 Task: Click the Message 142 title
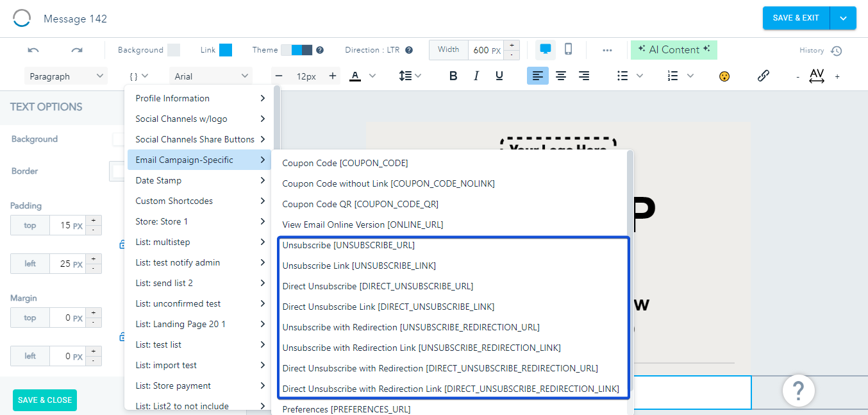coord(75,19)
